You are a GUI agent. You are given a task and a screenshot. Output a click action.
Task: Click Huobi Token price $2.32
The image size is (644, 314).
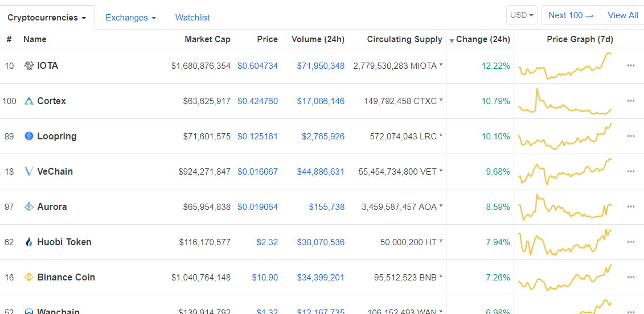point(268,242)
